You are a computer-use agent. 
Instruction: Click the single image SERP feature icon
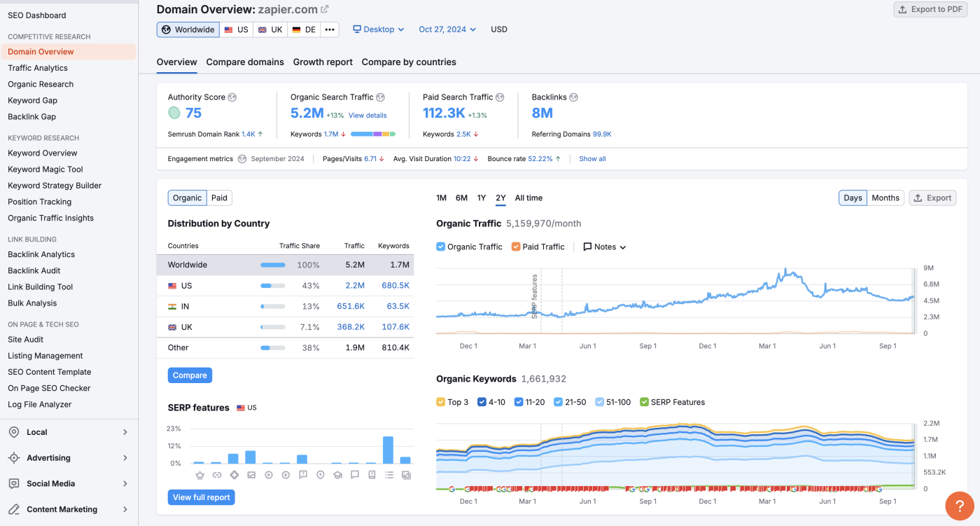click(x=251, y=475)
